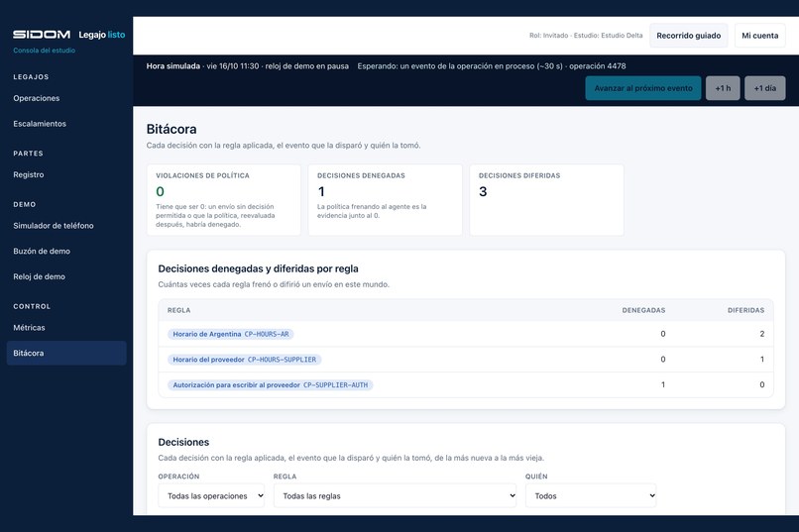
Task: Open Mi cuenta
Action: [x=759, y=36]
